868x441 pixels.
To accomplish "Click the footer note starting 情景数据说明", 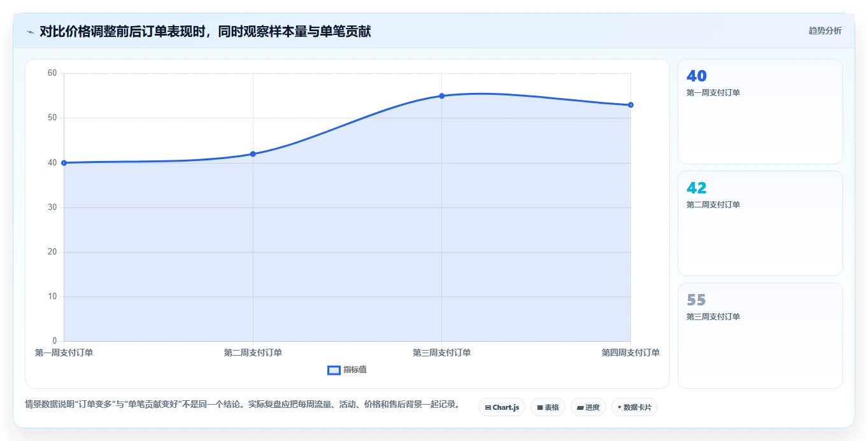I will click(242, 404).
